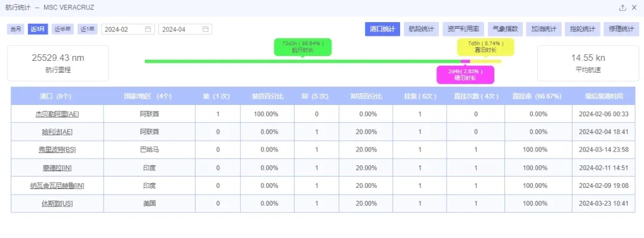Select the 当月 time range option

[x=16, y=29]
